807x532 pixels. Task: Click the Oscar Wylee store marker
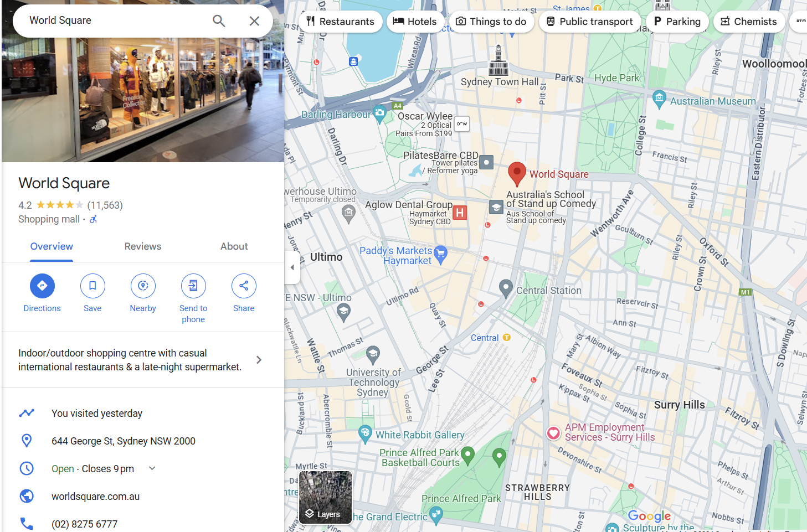[x=462, y=124]
